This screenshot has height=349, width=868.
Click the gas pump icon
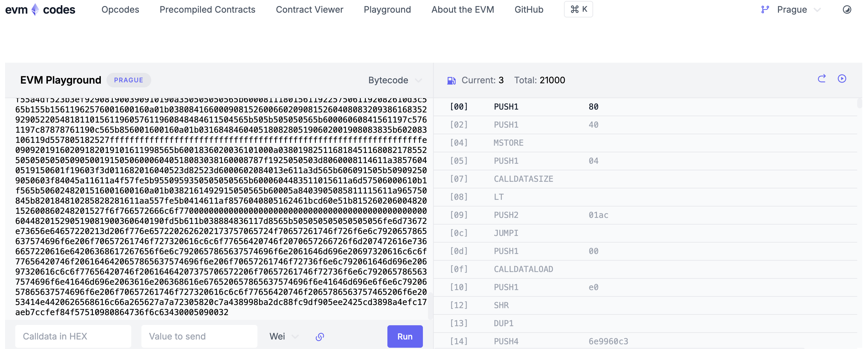point(451,80)
